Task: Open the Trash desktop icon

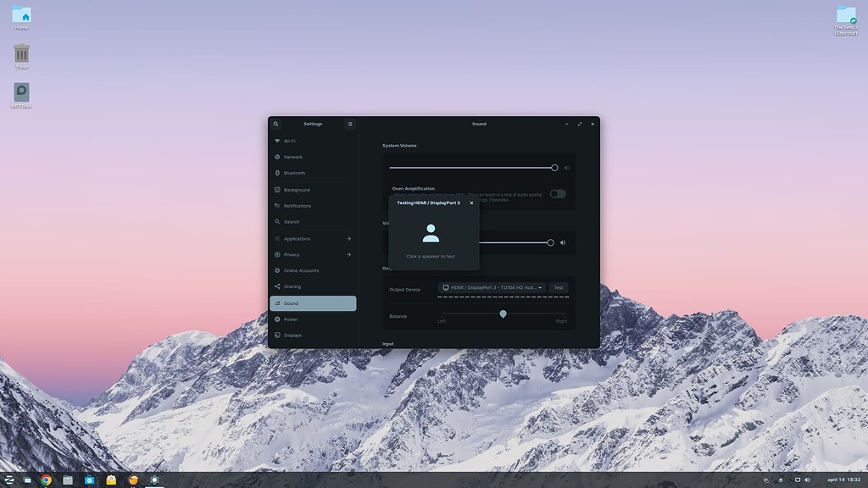Action: tap(22, 55)
